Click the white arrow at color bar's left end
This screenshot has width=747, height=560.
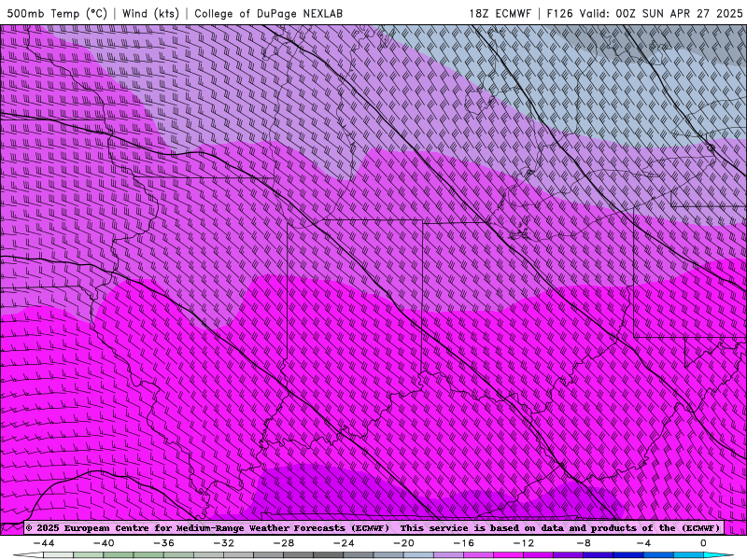click(28, 555)
